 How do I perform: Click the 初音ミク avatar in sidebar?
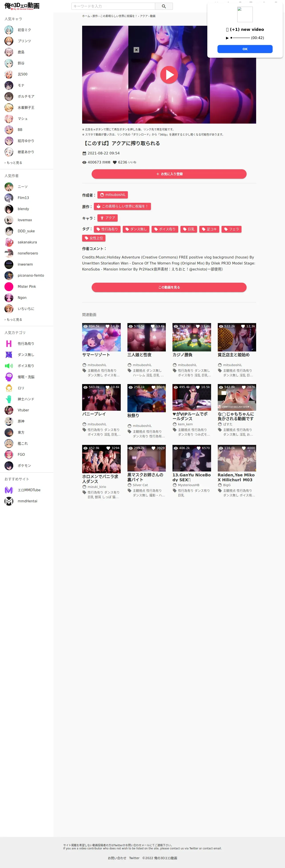[x=9, y=30]
